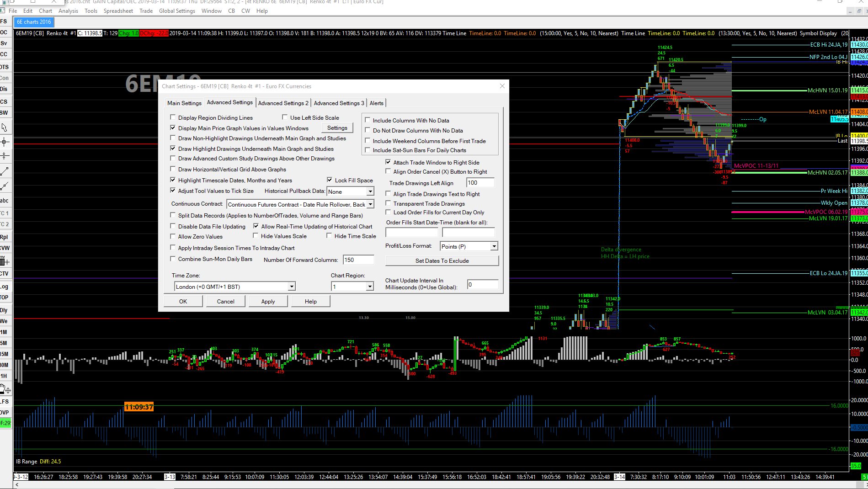Open the Historical Pullback Data dropdown

coord(370,191)
